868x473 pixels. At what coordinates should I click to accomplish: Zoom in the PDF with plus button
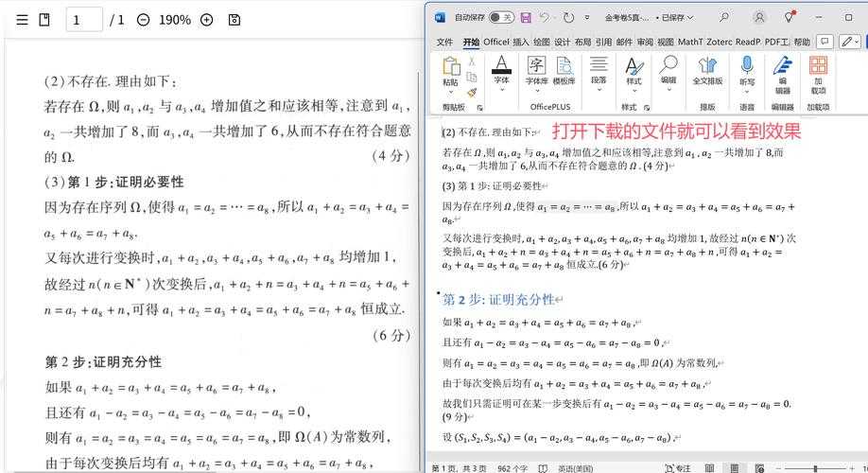tap(206, 19)
